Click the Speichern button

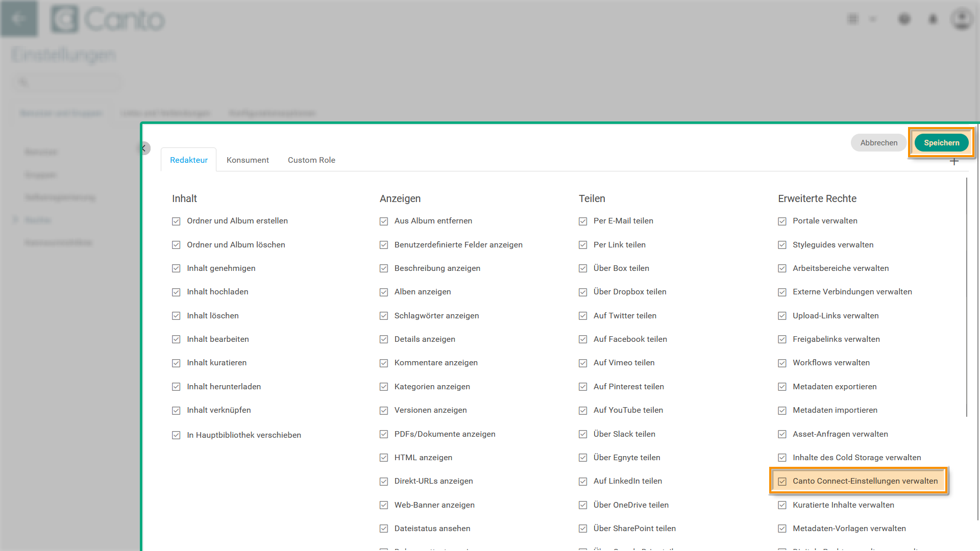941,143
